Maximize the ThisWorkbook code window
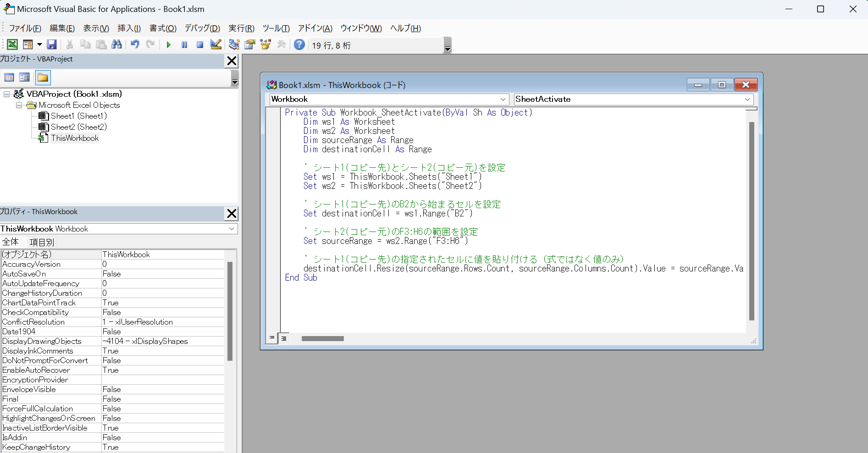 tap(722, 85)
